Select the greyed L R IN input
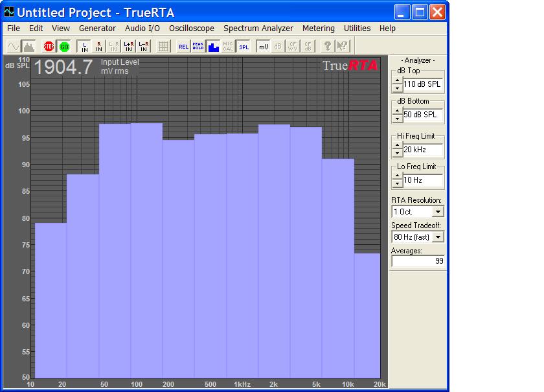The width and height of the screenshot is (544, 392). click(113, 46)
